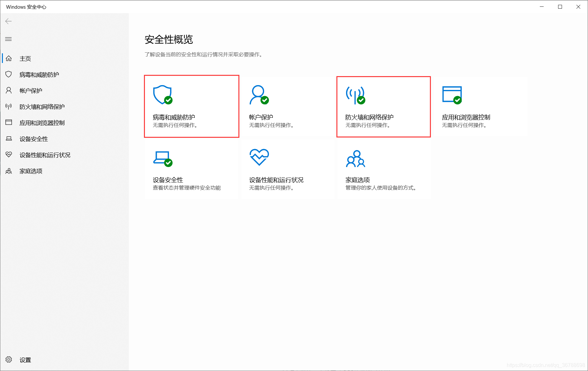Click the antenna icon on 防火墙和网络保护 card
The image size is (588, 371).
coord(355,95)
